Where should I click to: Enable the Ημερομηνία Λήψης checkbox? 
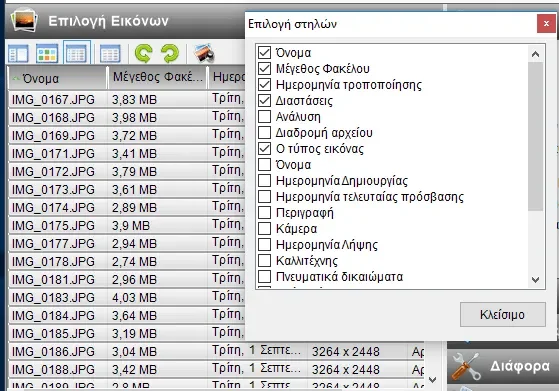point(264,245)
